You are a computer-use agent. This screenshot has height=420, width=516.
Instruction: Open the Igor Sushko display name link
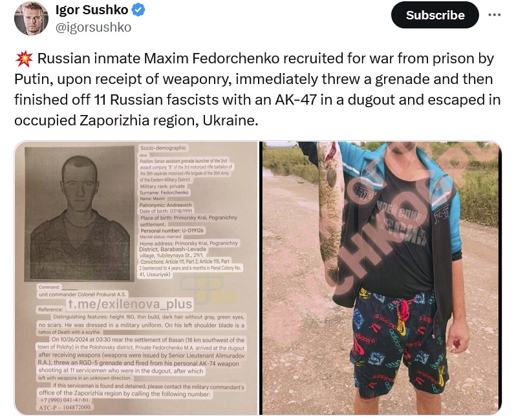tap(92, 10)
